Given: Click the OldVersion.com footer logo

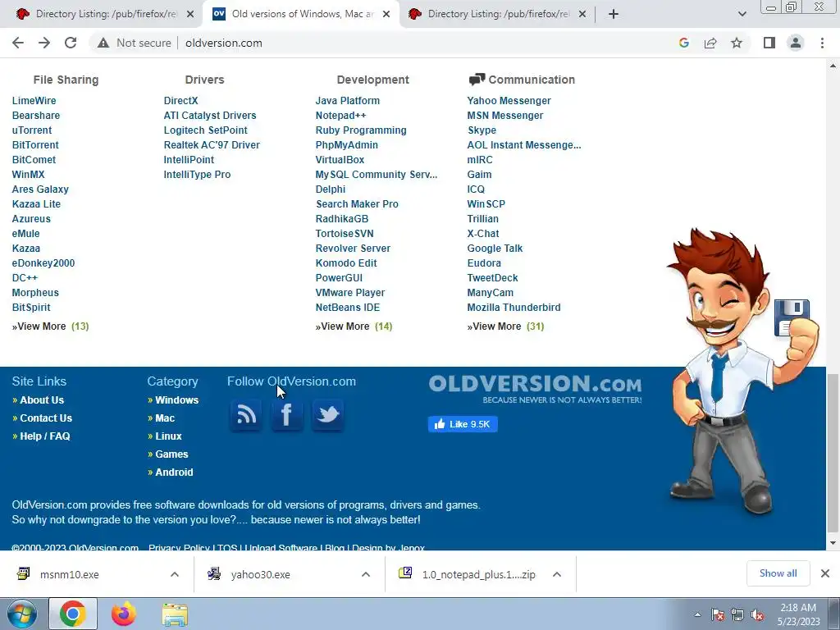Looking at the screenshot, I should [535, 389].
